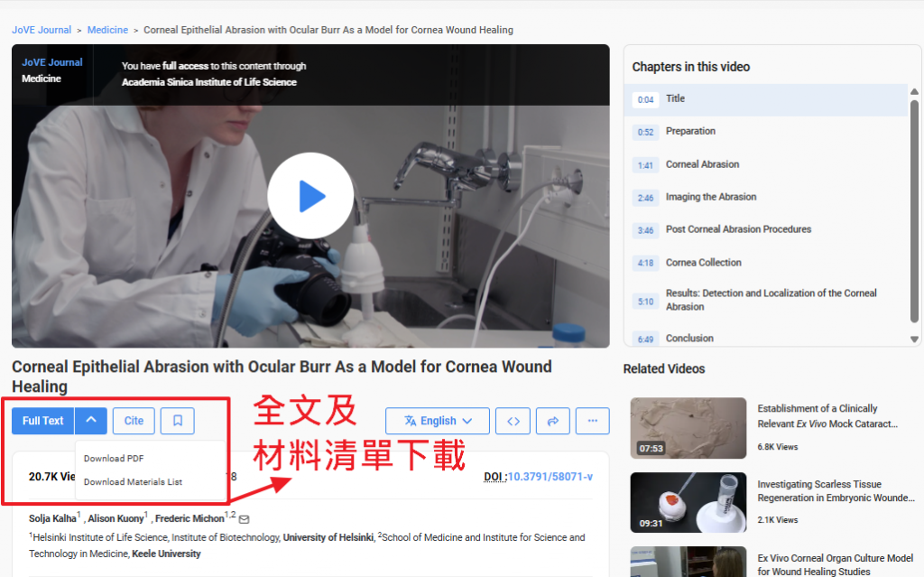Click the email envelope icon beside authors
The image size is (924, 577).
pos(244,519)
